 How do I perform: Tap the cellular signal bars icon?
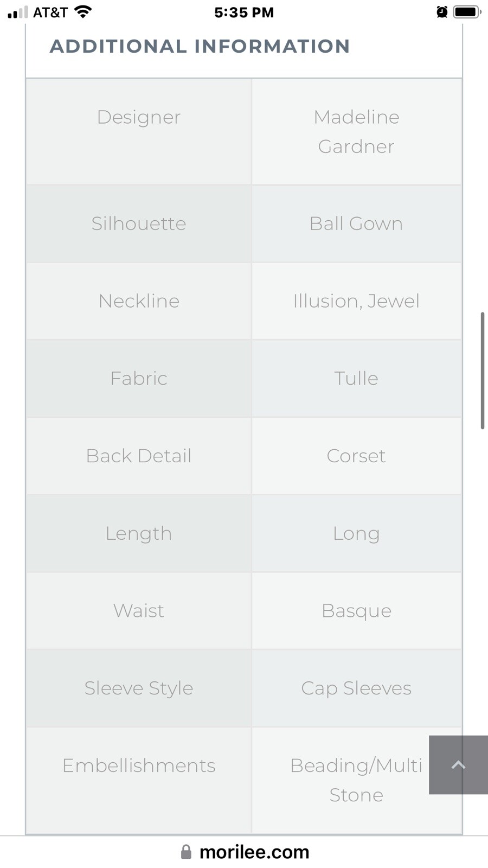point(17,12)
